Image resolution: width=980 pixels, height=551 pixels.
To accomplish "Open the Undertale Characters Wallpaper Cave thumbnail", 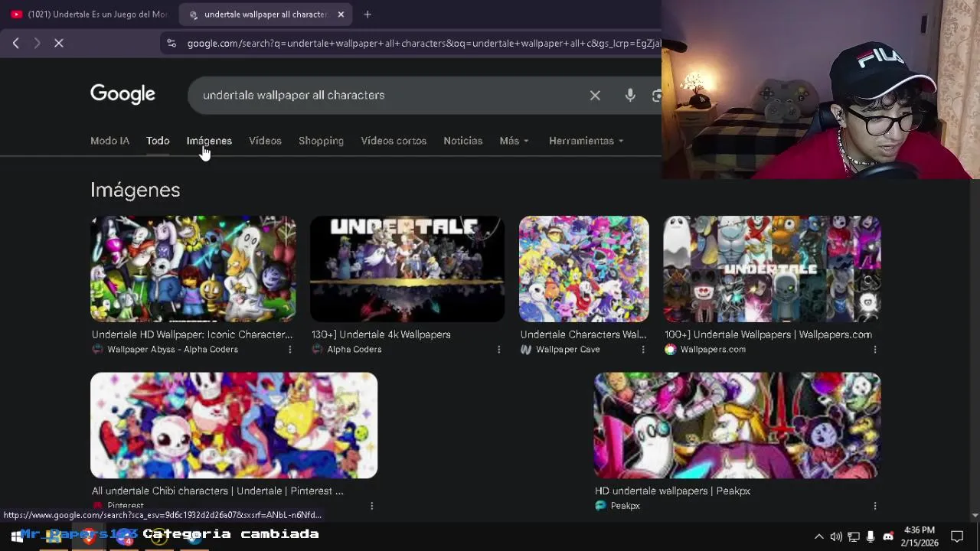I will (584, 269).
